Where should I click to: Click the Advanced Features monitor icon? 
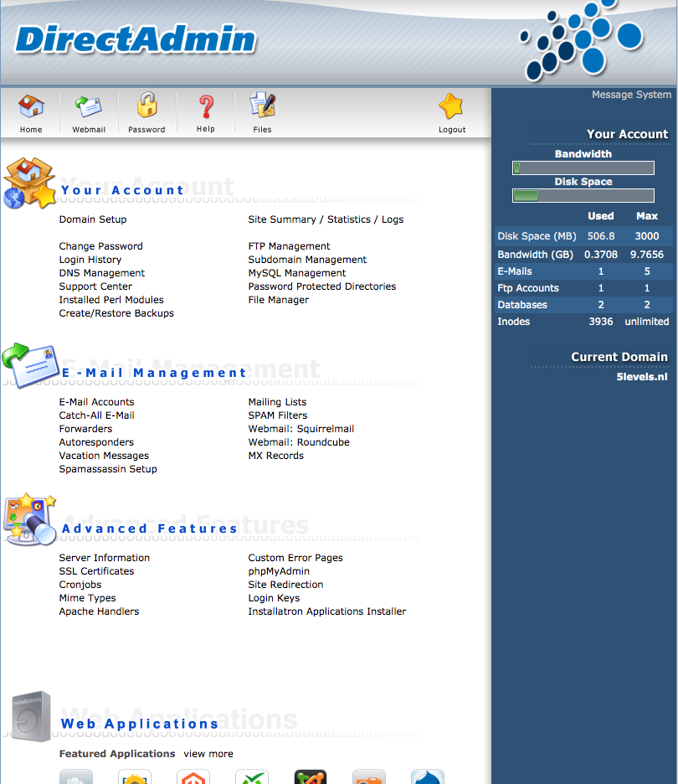click(30, 519)
